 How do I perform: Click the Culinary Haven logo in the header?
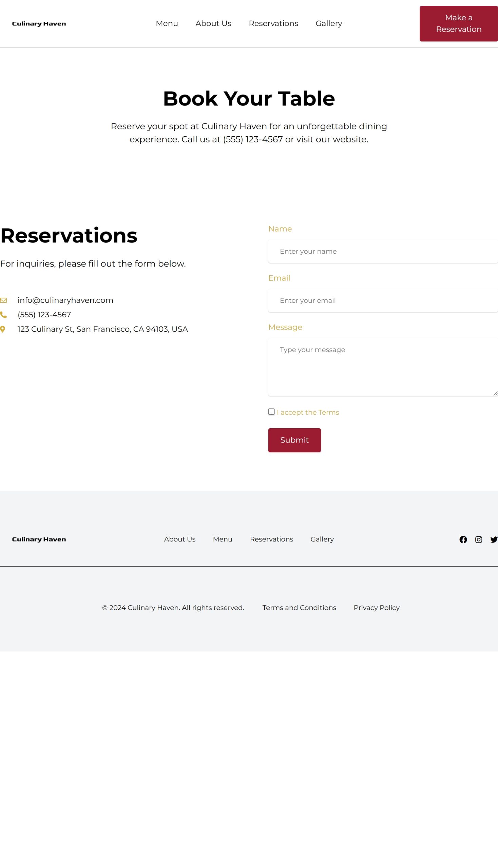tap(39, 24)
